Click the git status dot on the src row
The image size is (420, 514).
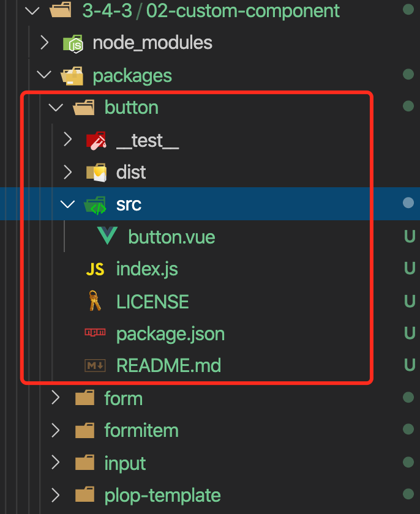point(408,203)
